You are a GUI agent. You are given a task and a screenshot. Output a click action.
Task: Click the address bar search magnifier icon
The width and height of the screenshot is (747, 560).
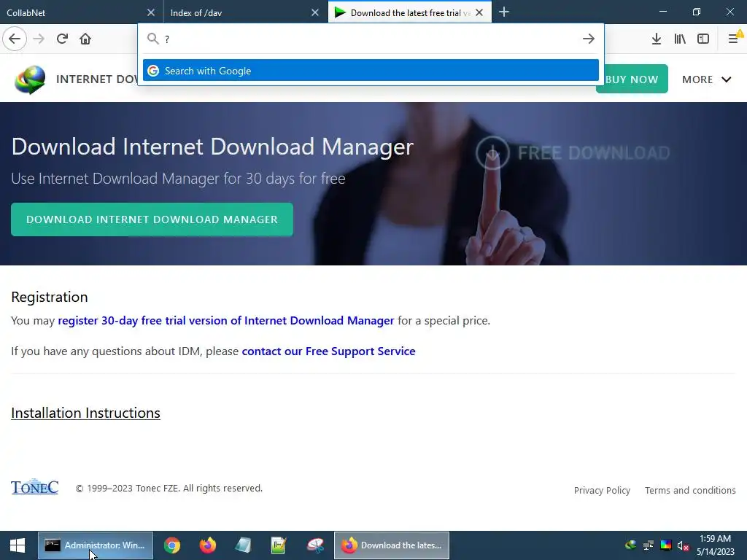(152, 39)
